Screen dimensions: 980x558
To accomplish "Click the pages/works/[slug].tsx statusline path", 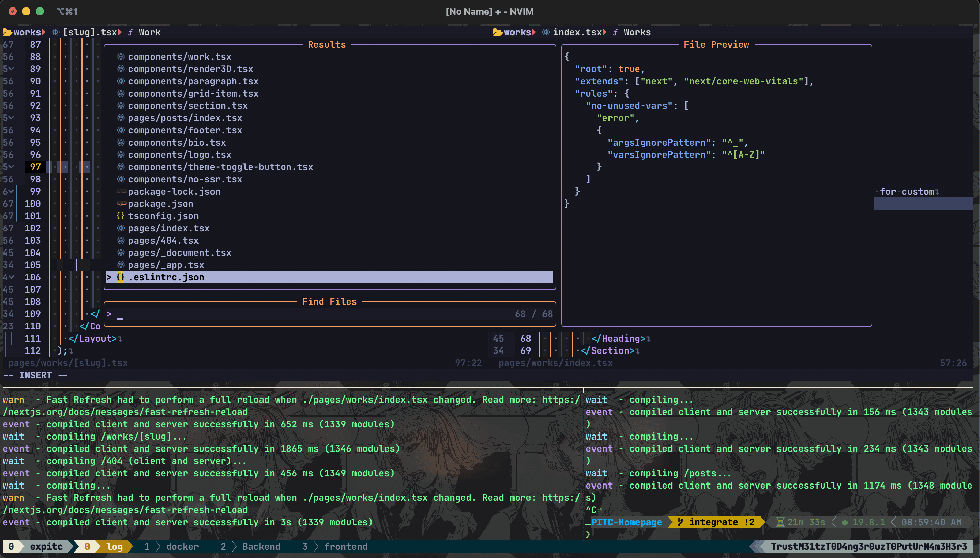I will (x=68, y=363).
